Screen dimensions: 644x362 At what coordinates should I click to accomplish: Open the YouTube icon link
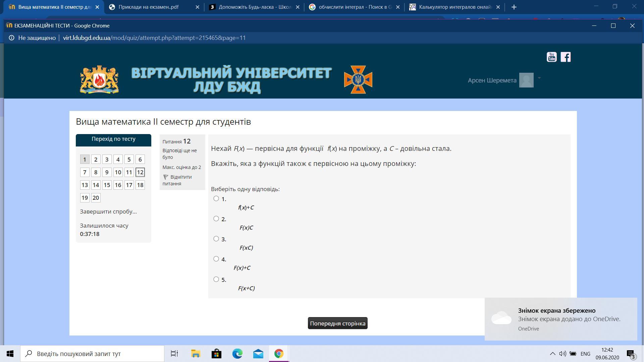pyautogui.click(x=552, y=57)
